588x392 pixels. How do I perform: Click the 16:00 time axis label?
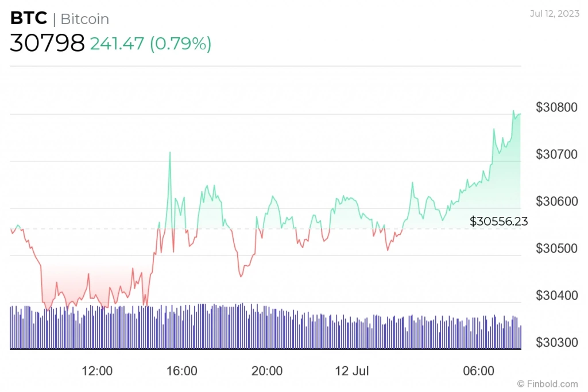[182, 371]
